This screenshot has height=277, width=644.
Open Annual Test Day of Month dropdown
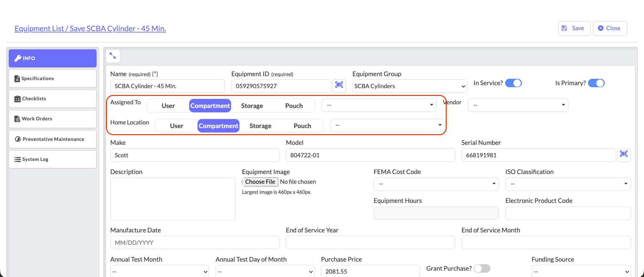pyautogui.click(x=265, y=271)
